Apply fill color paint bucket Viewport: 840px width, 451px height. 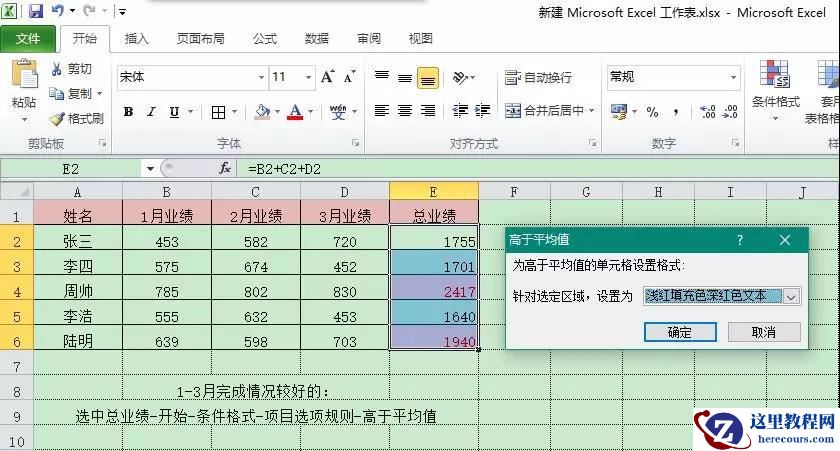(262, 112)
